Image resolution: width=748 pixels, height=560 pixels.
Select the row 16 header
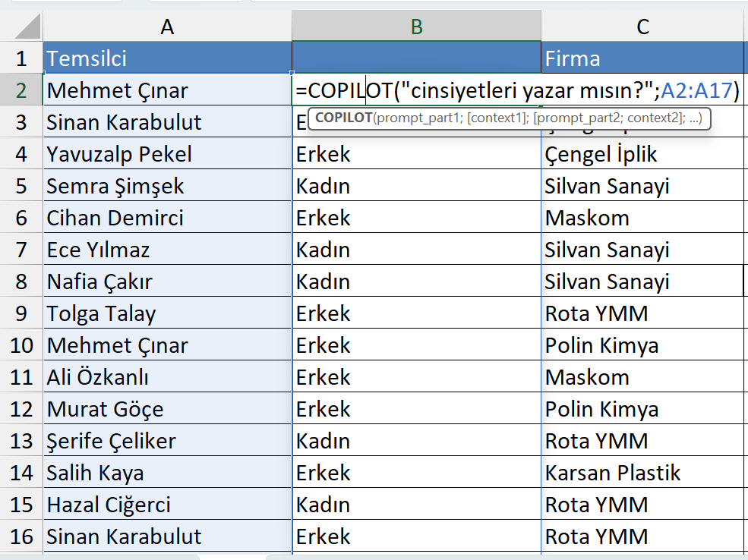tap(21, 536)
